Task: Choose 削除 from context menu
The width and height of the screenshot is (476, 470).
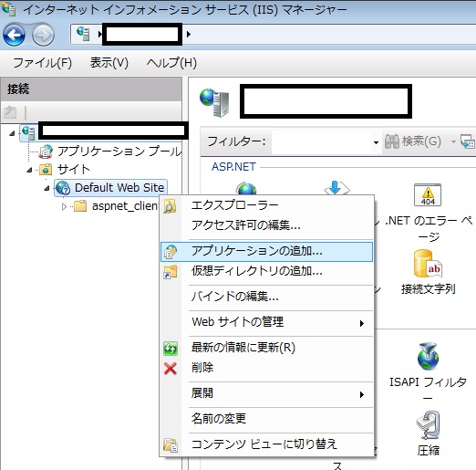Action: pos(266,368)
